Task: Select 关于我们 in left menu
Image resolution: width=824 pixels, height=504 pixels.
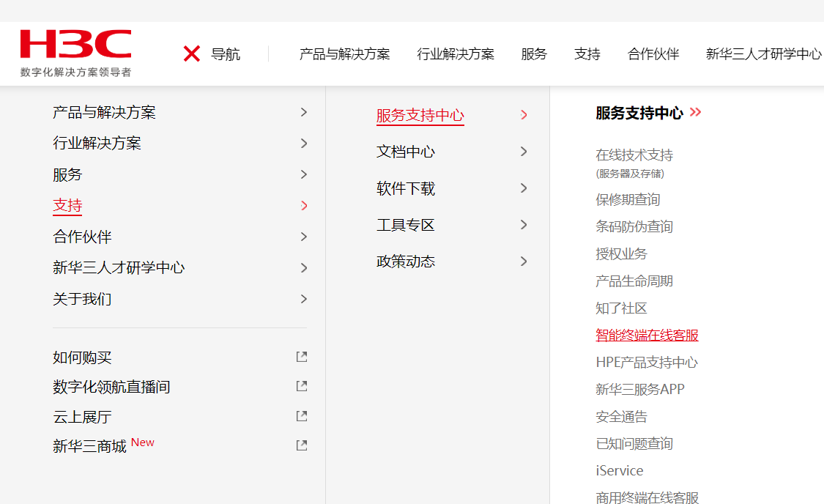Action: [82, 299]
